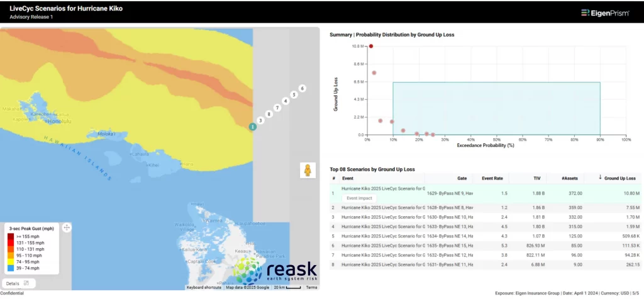Click the 131 - 155 mph legend swatch

(11, 243)
